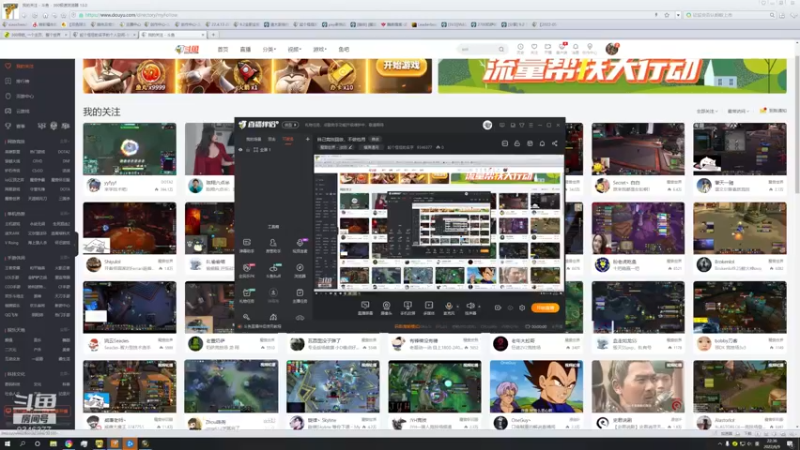Click the user avatar in Douyu header
This screenshot has height=450, width=800.
click(x=612, y=49)
